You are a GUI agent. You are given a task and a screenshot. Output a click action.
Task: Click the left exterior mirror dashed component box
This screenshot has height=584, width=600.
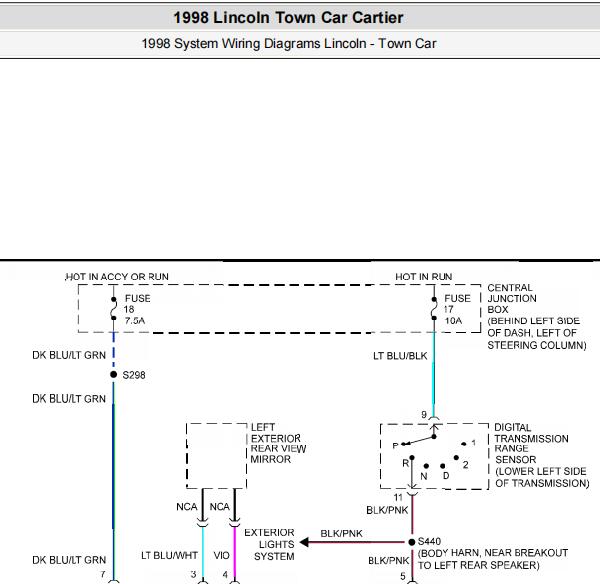[217, 456]
